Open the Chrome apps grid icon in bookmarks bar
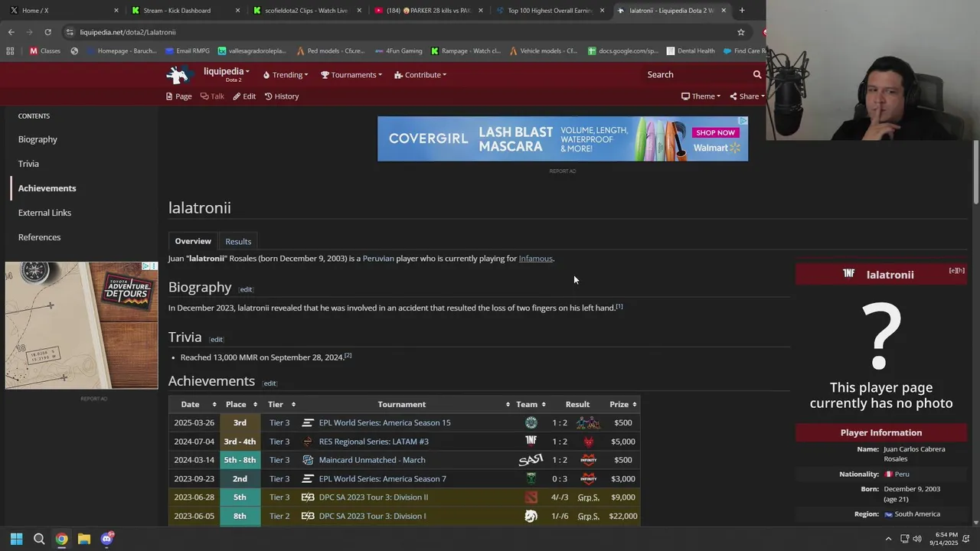The image size is (980, 551). [10, 51]
